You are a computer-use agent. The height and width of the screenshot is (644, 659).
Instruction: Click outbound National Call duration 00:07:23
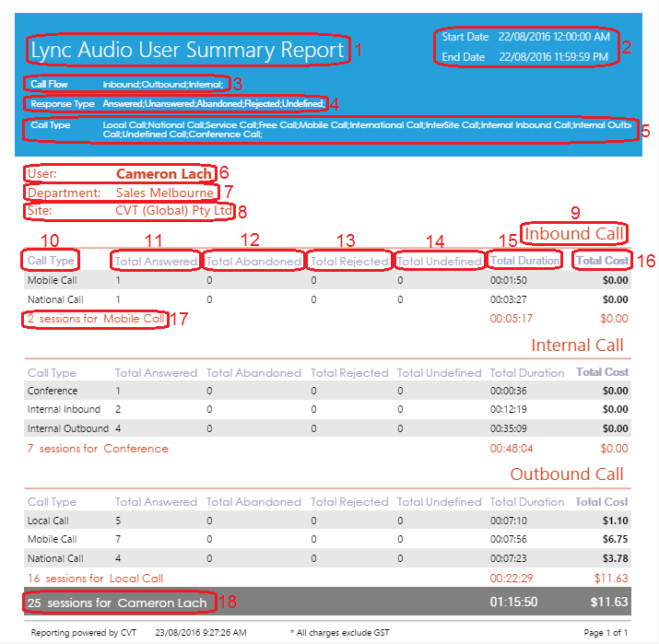tap(509, 558)
